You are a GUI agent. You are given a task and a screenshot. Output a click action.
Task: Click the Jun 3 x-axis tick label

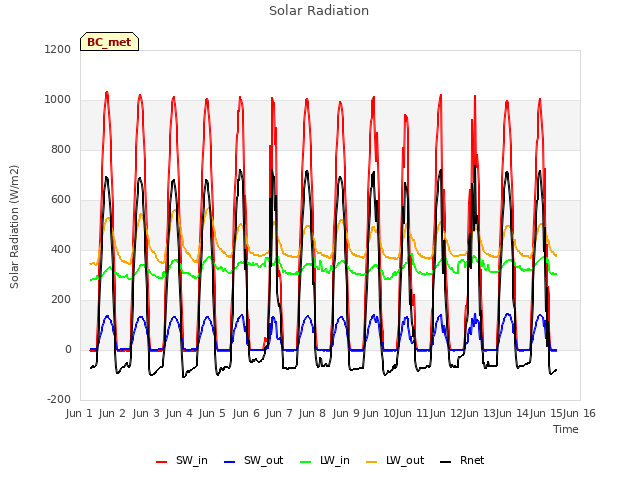146,413
